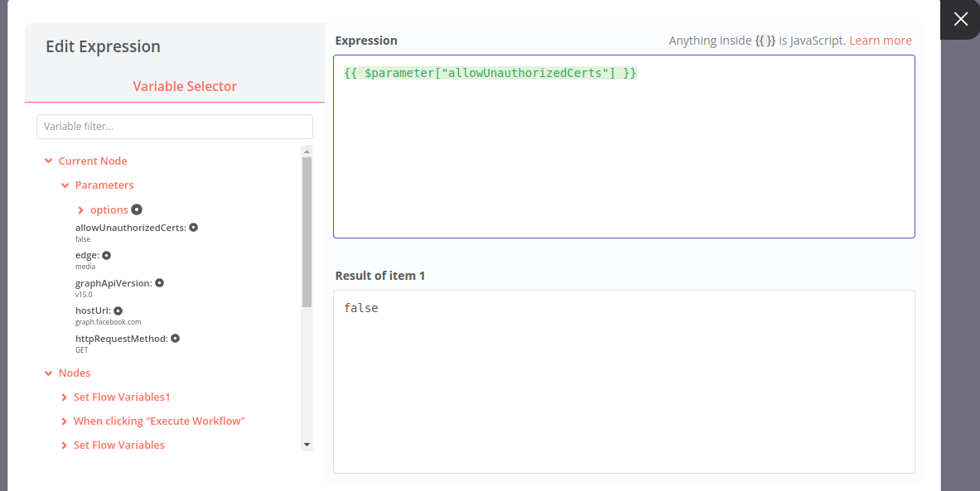
Task: Switch to the Variable Selector tab
Action: (x=184, y=85)
